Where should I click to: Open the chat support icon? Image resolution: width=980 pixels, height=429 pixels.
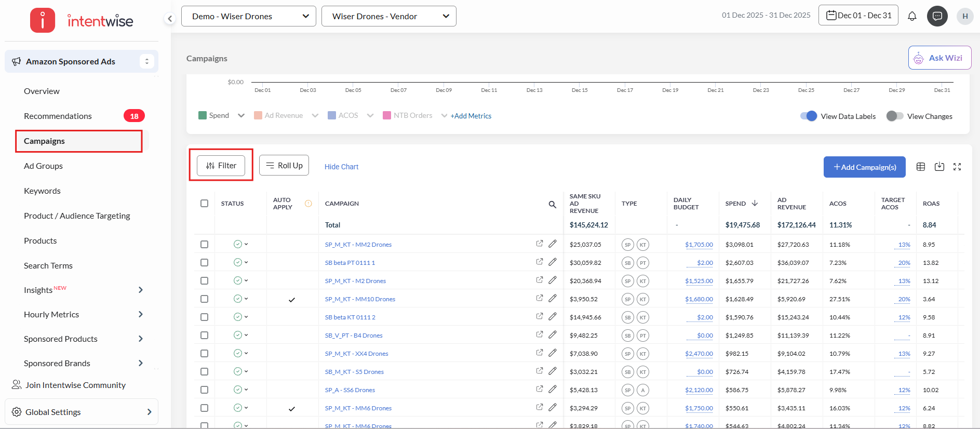[x=937, y=16]
